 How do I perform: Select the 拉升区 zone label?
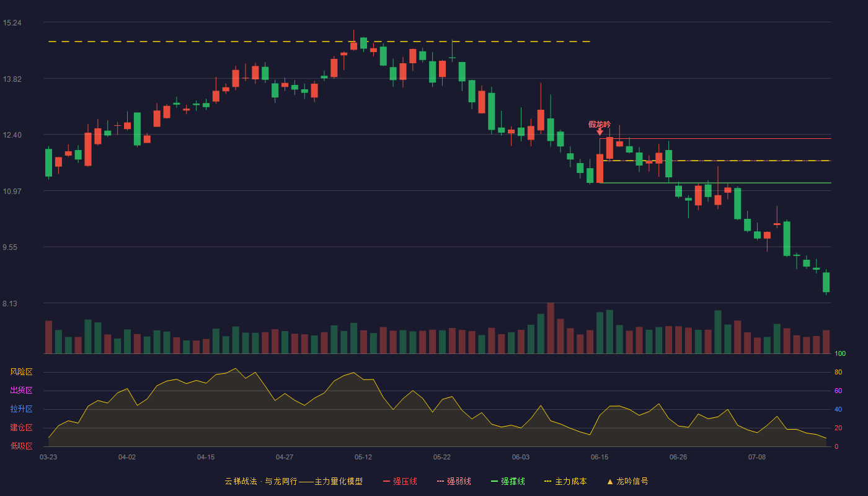tap(21, 409)
